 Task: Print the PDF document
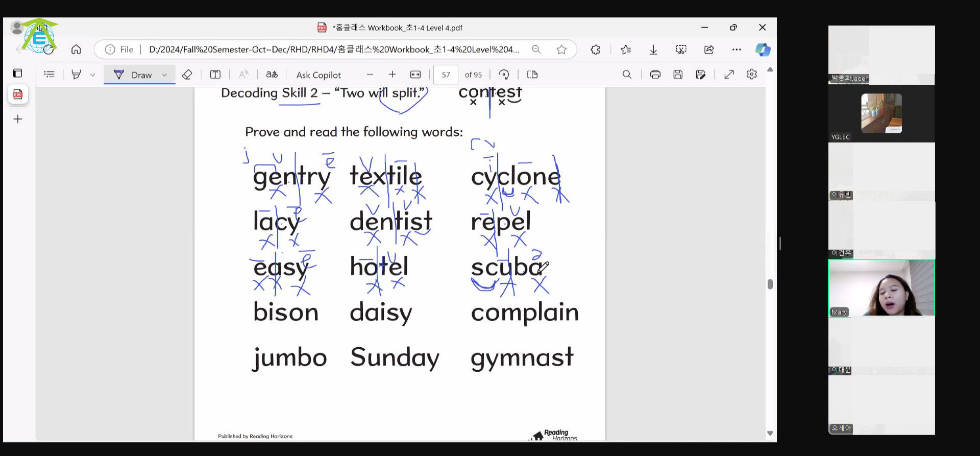[x=655, y=75]
